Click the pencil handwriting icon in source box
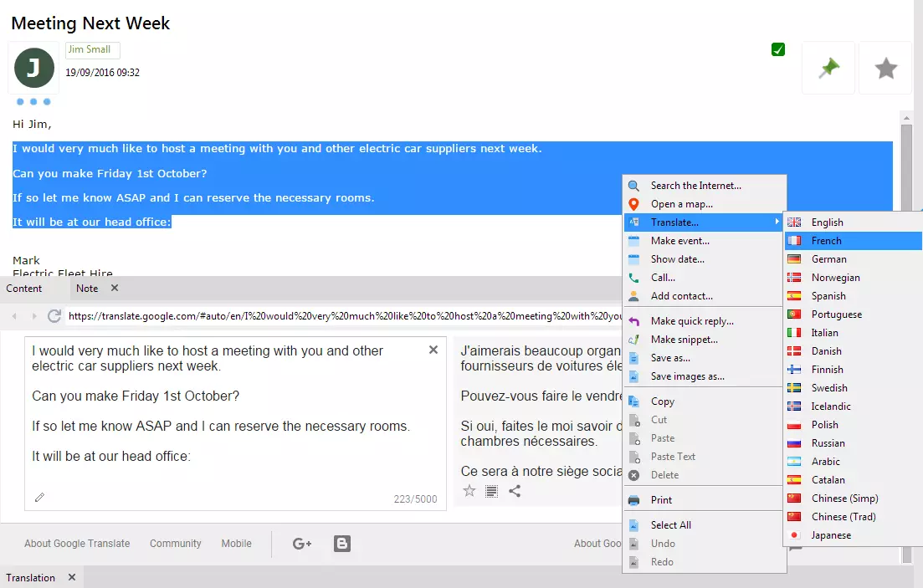The width and height of the screenshot is (923, 588). (39, 498)
